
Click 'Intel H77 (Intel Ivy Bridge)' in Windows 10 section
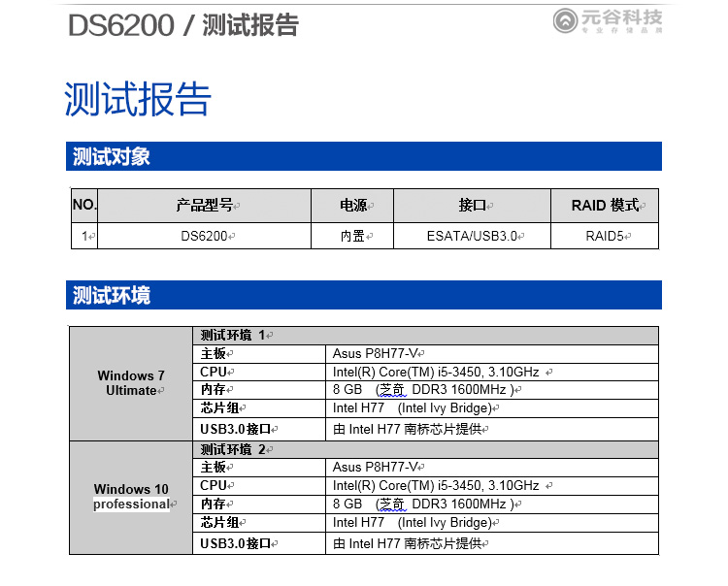412,522
